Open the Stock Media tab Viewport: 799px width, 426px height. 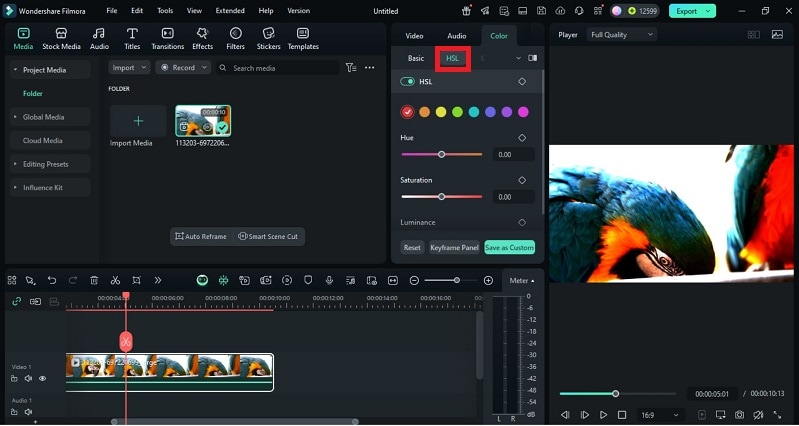tap(61, 39)
